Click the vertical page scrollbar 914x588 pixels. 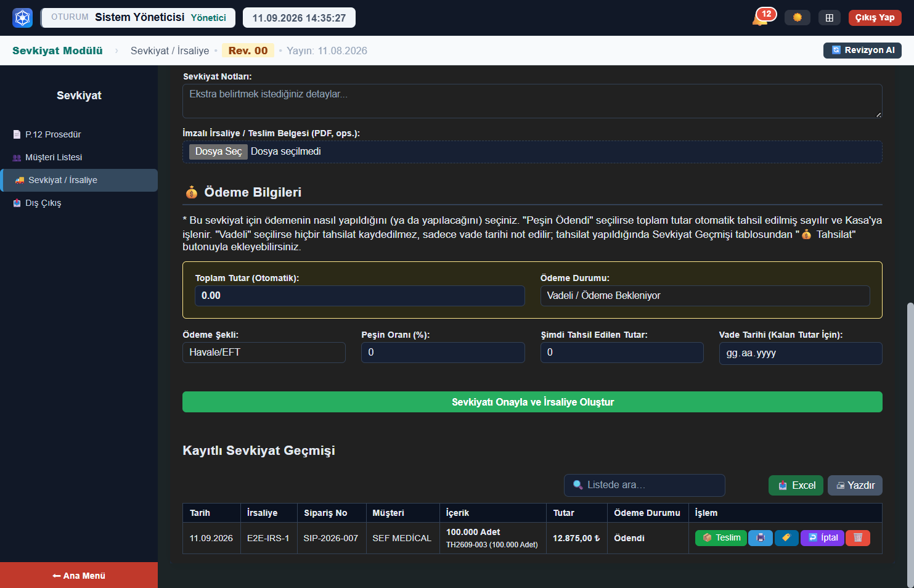click(910, 444)
